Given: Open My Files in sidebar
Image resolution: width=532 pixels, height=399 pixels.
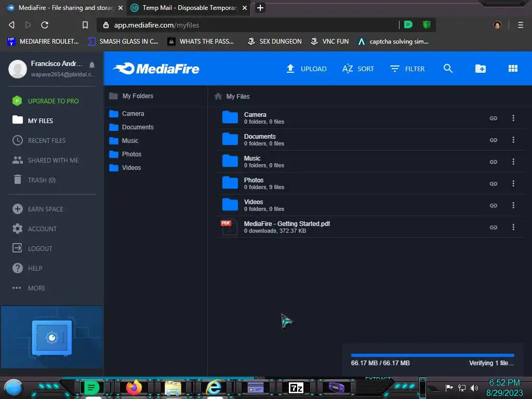Looking at the screenshot, I should [x=33, y=121].
